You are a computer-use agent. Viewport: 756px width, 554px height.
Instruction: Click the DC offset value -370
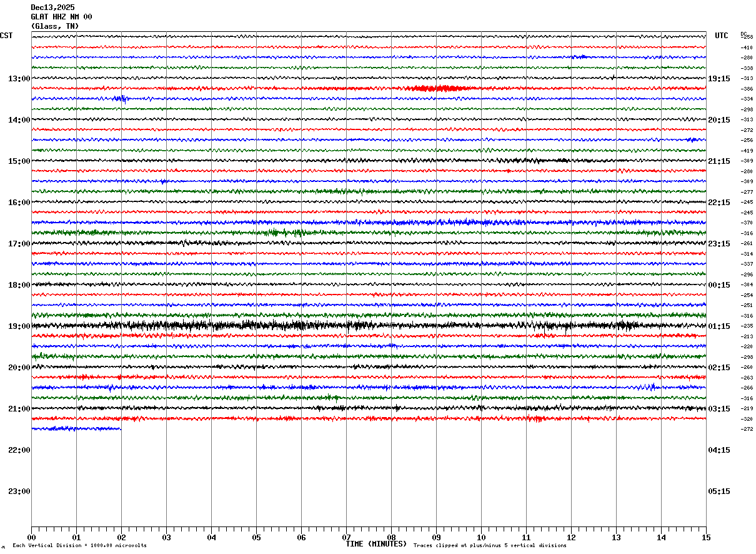pos(747,223)
